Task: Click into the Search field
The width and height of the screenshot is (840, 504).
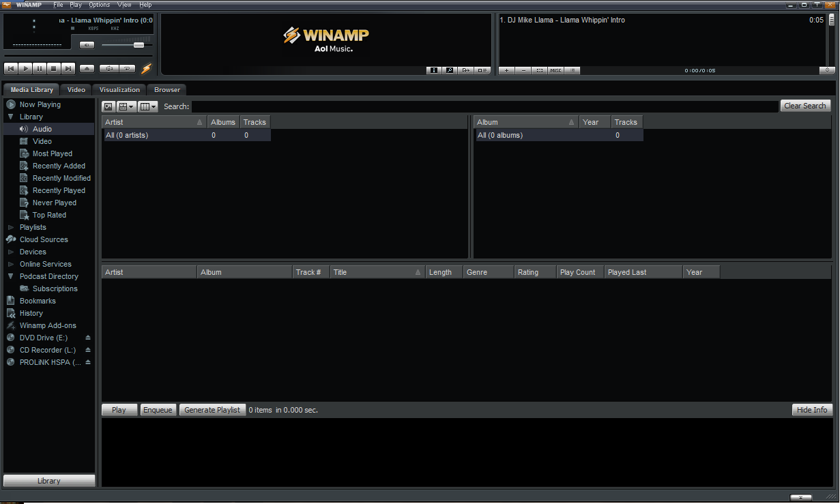Action: (484, 106)
